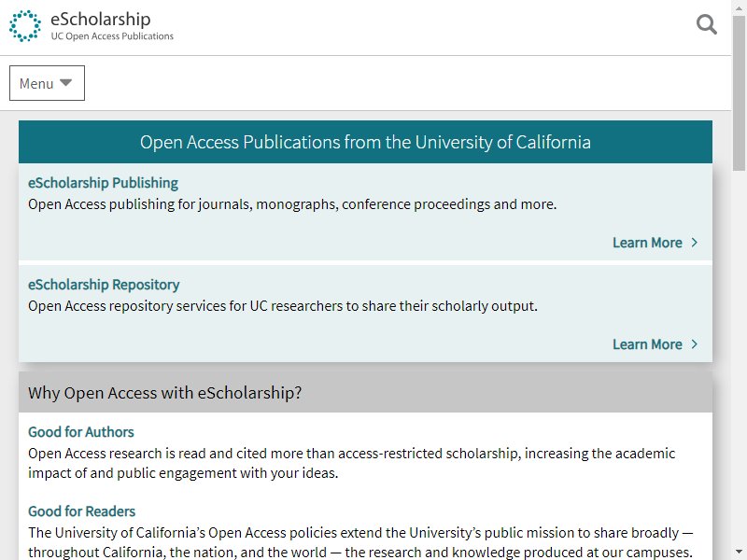The image size is (747, 560).
Task: Click Learn More for eScholarship Repository
Action: [647, 344]
